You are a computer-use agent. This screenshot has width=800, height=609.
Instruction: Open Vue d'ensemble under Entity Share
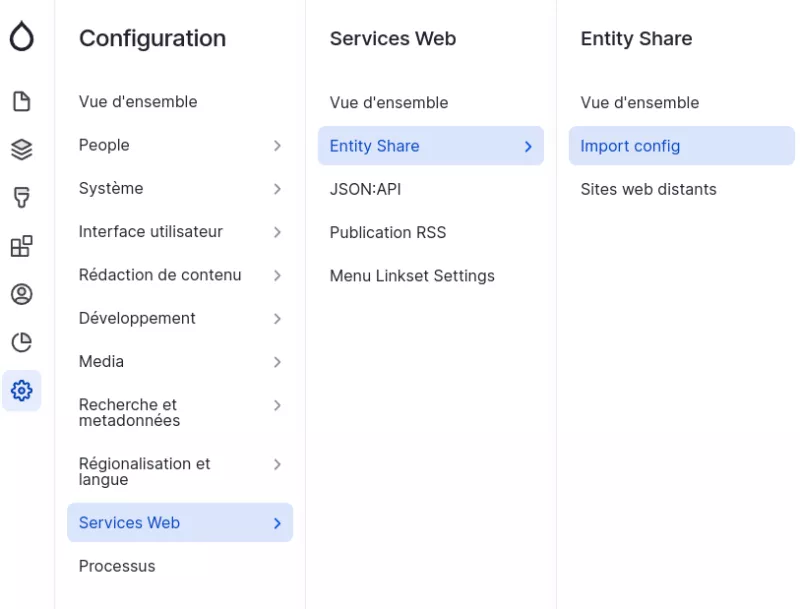[x=640, y=103]
